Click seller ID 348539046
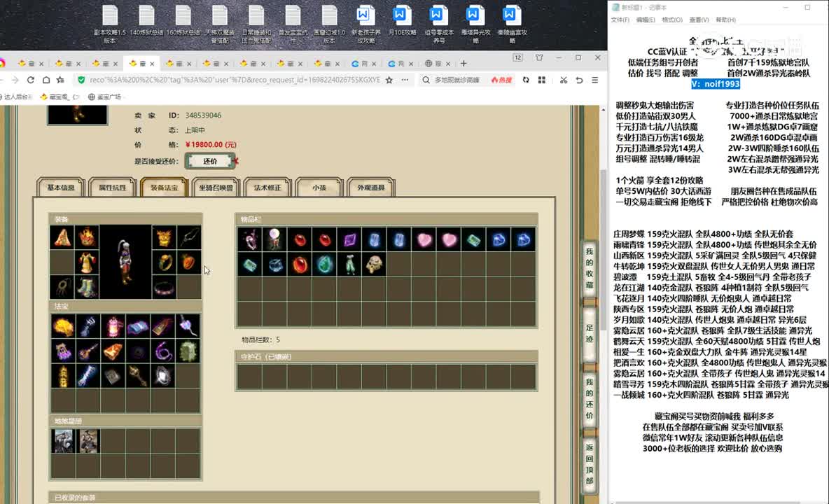 click(x=203, y=115)
